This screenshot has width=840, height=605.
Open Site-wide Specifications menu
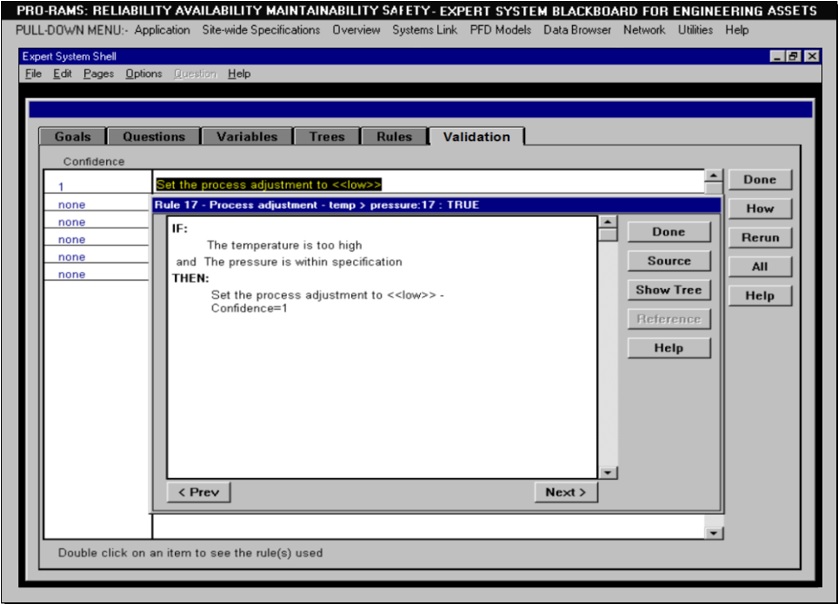point(261,30)
